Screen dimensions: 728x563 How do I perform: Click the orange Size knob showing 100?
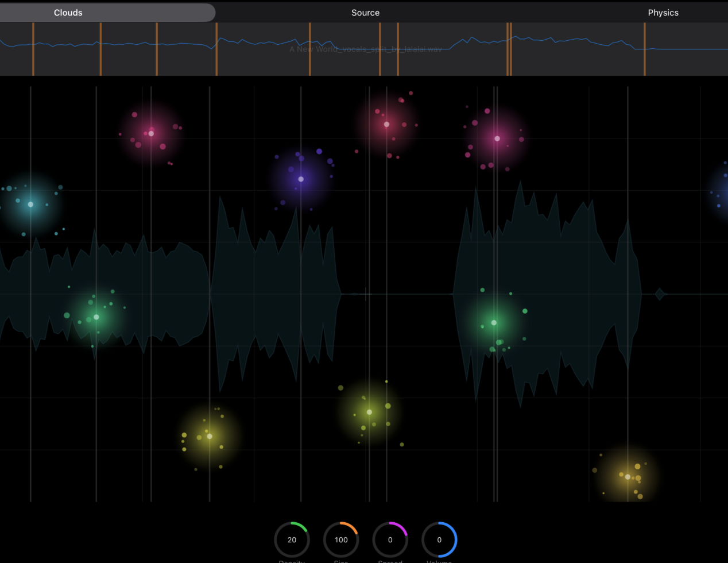(x=341, y=539)
